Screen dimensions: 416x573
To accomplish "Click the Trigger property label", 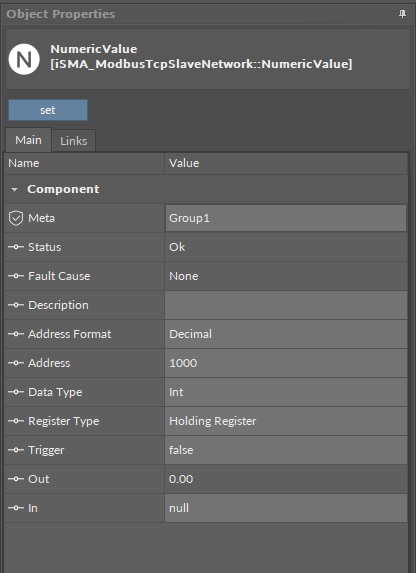I will [x=46, y=450].
